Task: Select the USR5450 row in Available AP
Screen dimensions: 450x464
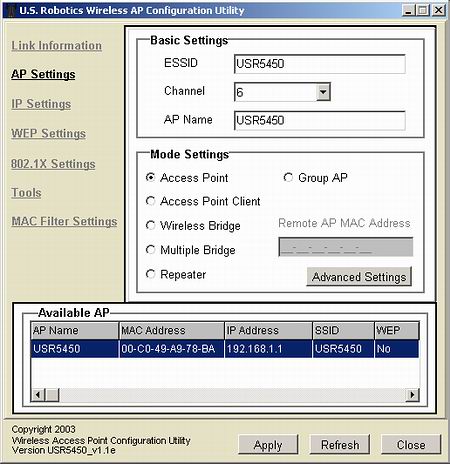Action: [225, 349]
